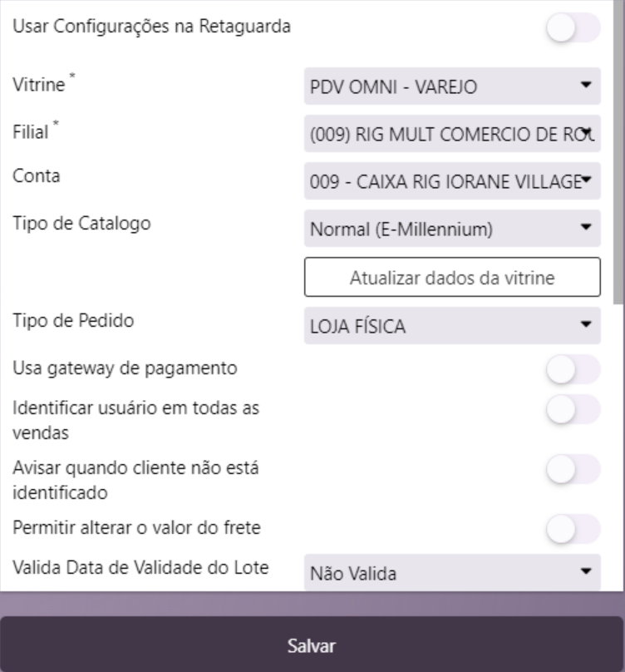
Task: Click the Valida Data de Validade do Lote label
Action: 145,568
